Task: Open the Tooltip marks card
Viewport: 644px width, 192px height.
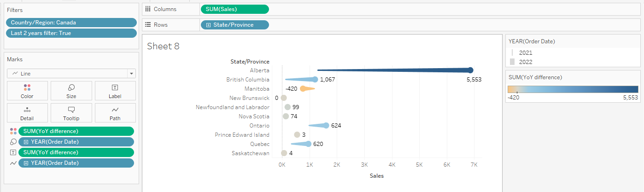Action: 71,113
